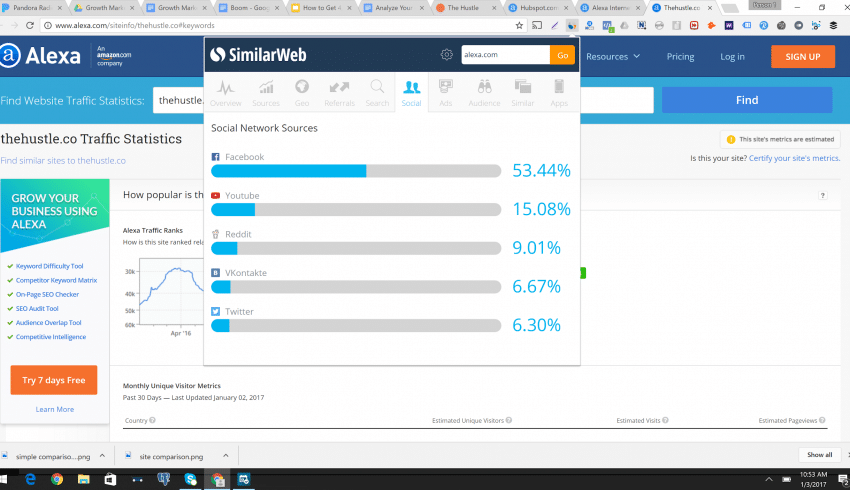
Task: Open the Similar sites tab in SimilarWeb
Action: coord(523,93)
